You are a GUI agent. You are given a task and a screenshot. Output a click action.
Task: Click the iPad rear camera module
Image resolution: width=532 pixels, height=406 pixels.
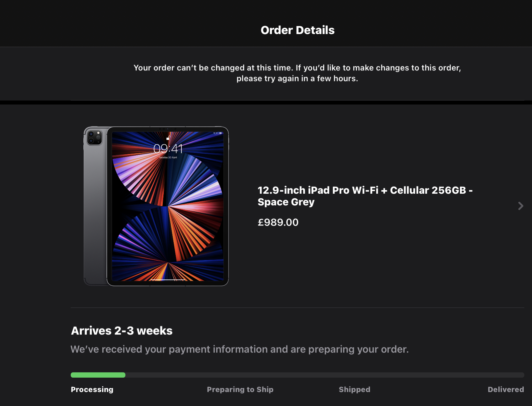click(x=94, y=137)
